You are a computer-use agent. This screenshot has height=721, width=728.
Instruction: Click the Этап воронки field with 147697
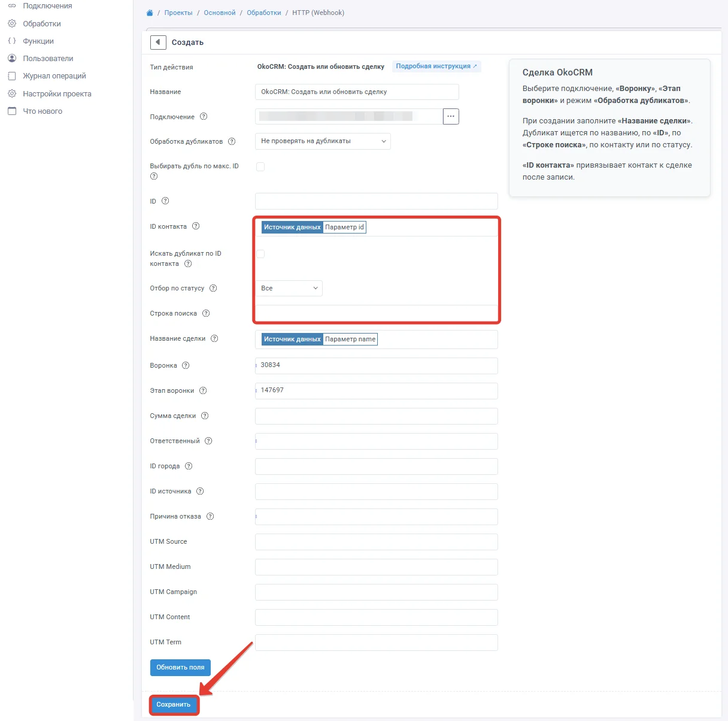(x=377, y=391)
